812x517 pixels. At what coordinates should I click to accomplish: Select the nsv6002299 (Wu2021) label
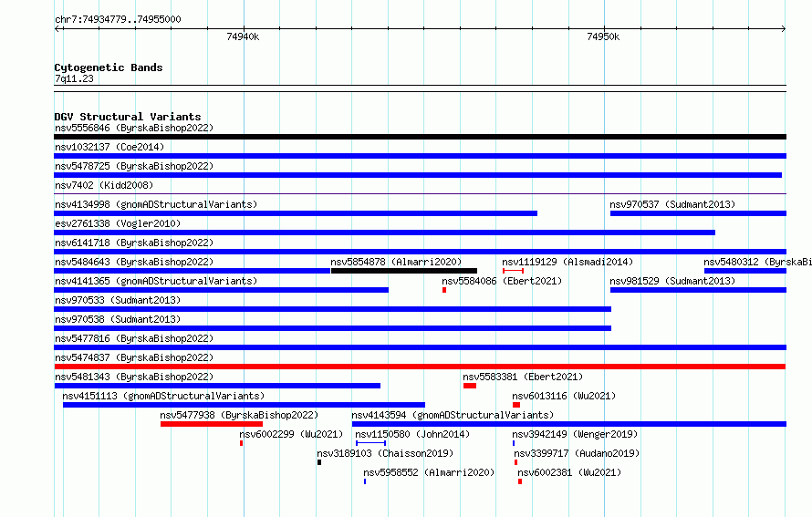[x=291, y=434]
